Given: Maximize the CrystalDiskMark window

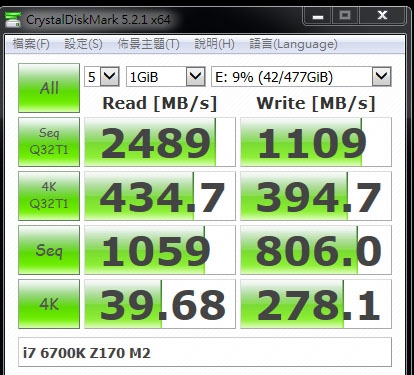Looking at the screenshot, I should click(x=345, y=15).
